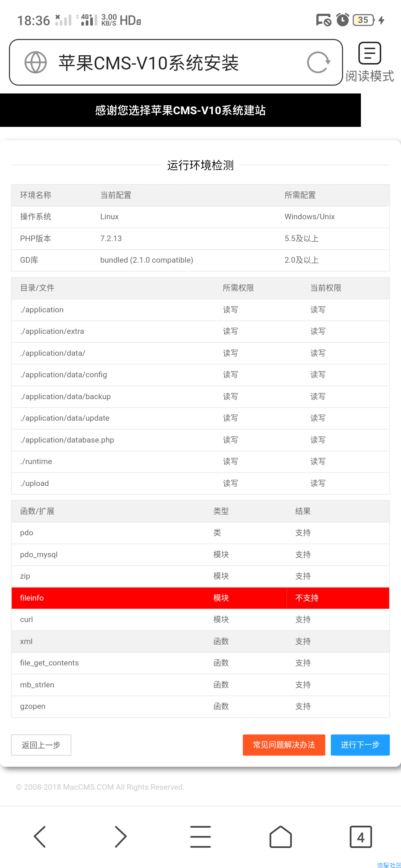Tap the alarm clock status icon
Image resolution: width=401 pixels, height=868 pixels.
(342, 20)
